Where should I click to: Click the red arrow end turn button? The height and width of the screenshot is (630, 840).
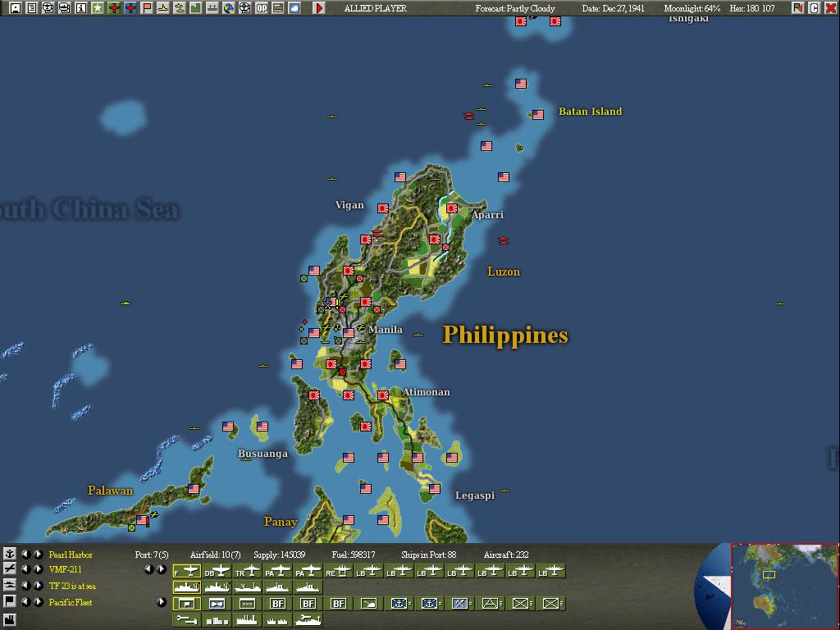point(319,8)
